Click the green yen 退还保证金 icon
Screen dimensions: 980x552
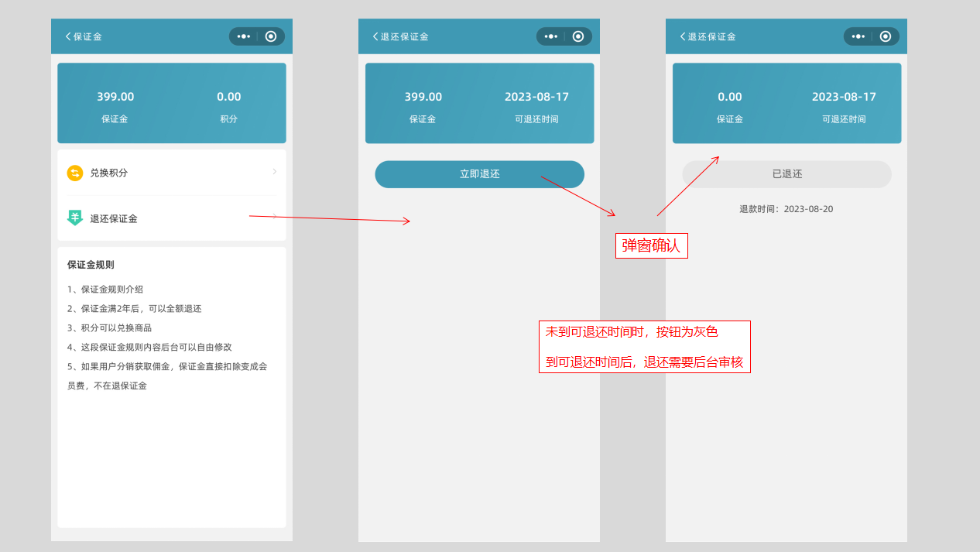click(x=75, y=218)
